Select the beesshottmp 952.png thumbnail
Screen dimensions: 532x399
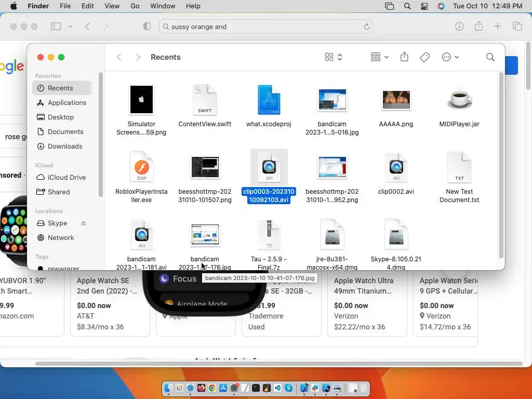[x=332, y=167]
